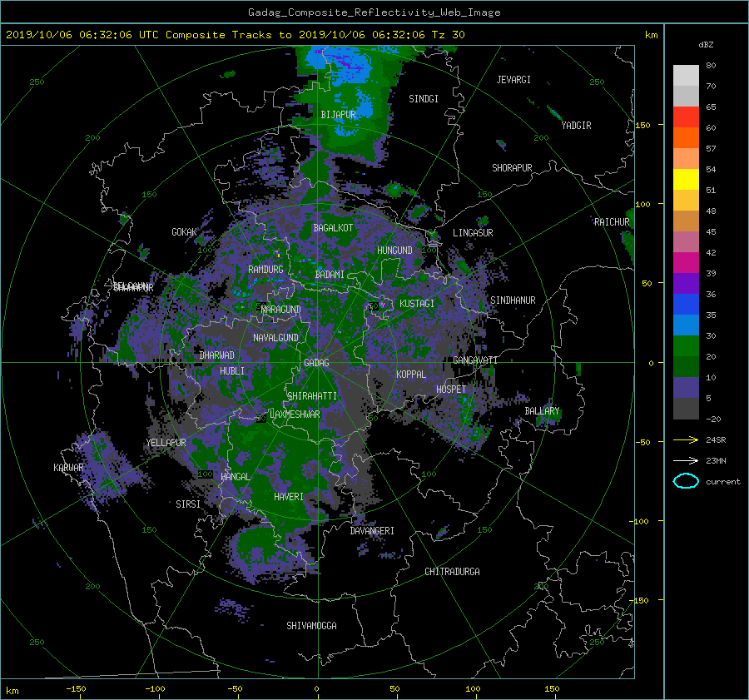Screen dimensions: 749x700
Task: Click the 'SHIRAHATTI' city label
Action: point(312,396)
